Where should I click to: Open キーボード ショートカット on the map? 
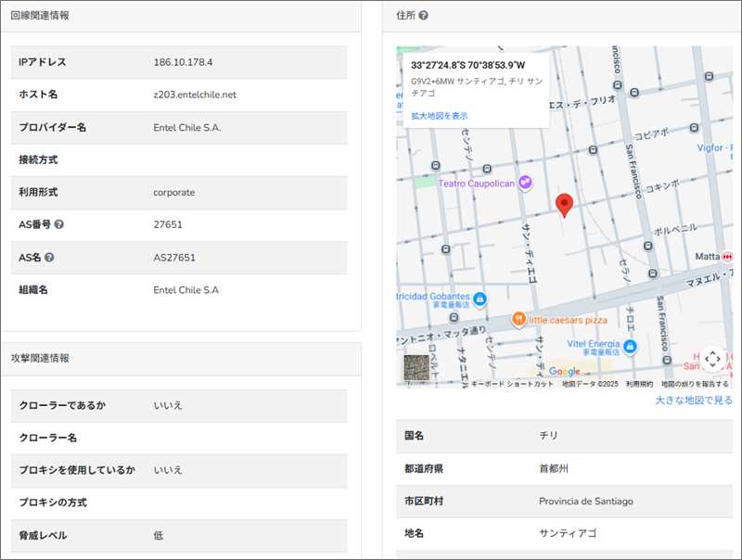(x=512, y=384)
